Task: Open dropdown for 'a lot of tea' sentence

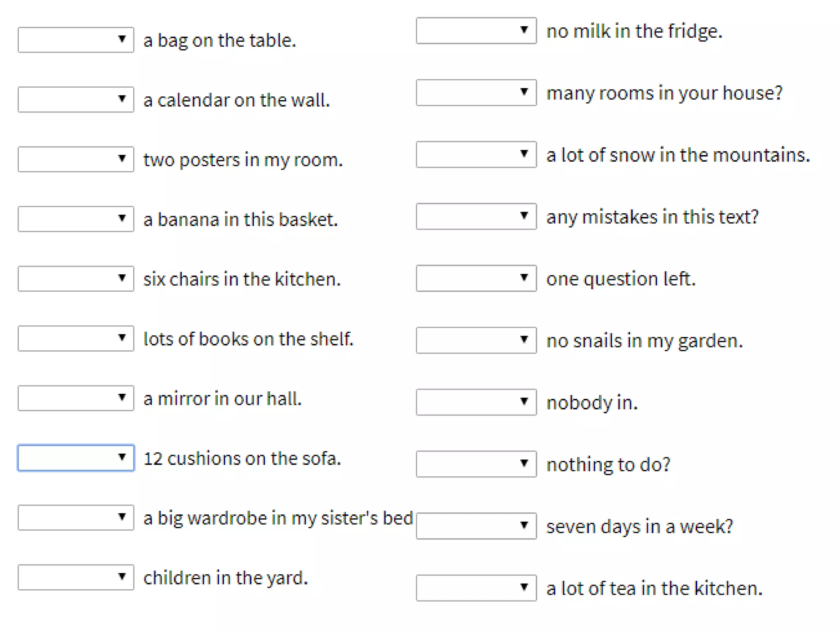Action: tap(476, 588)
